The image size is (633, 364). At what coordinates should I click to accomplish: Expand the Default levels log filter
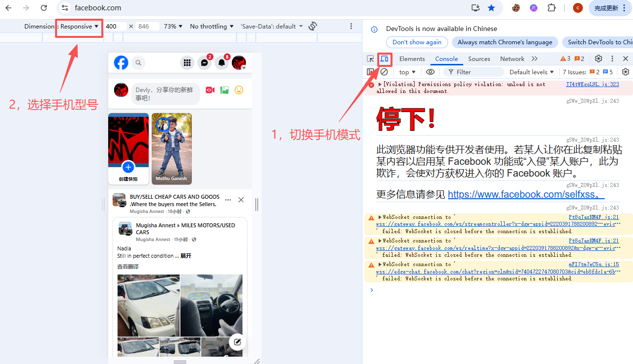click(x=531, y=72)
